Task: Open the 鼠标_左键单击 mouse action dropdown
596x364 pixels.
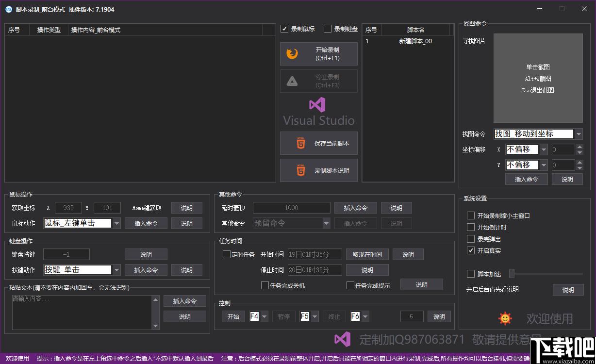Action: (116, 223)
